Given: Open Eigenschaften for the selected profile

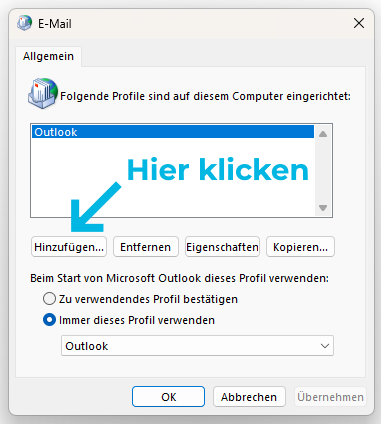Looking at the screenshot, I should pos(222,247).
